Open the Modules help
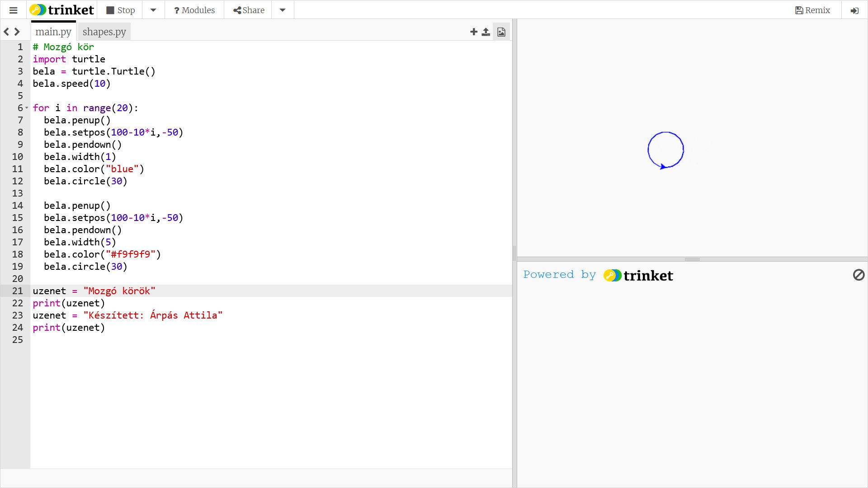 (194, 10)
